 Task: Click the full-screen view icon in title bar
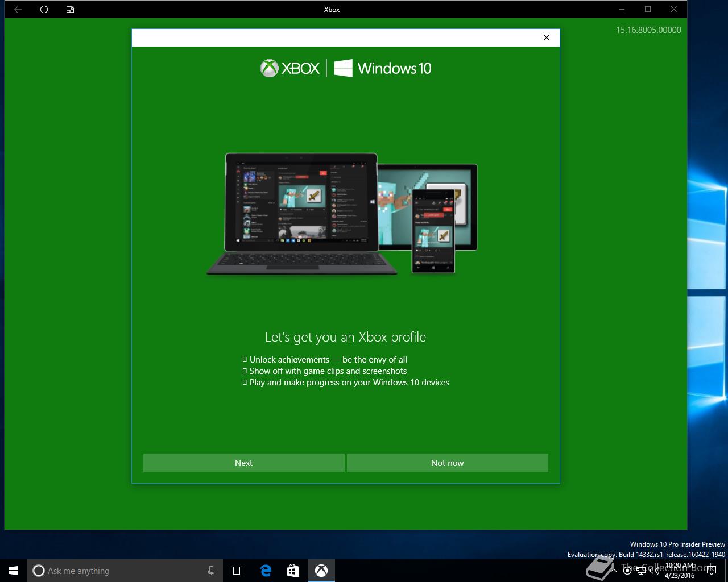pyautogui.click(x=71, y=9)
